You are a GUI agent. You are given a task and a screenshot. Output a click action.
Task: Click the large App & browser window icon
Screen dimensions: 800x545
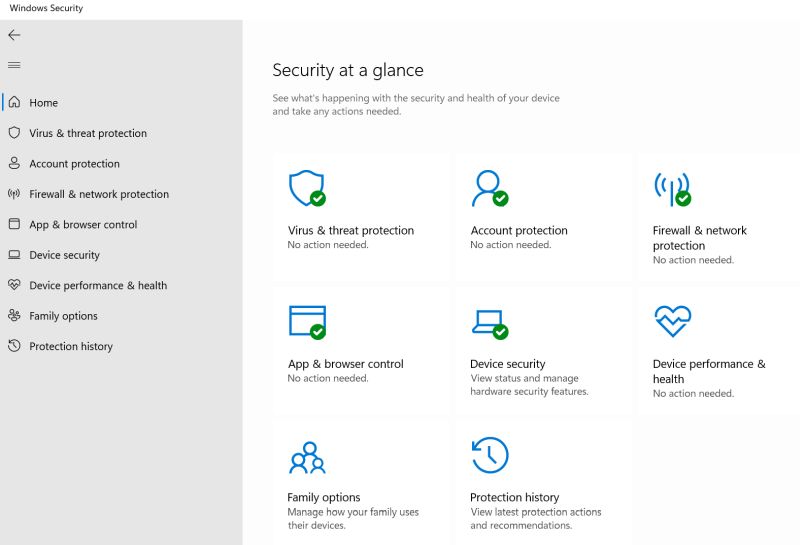pos(307,322)
